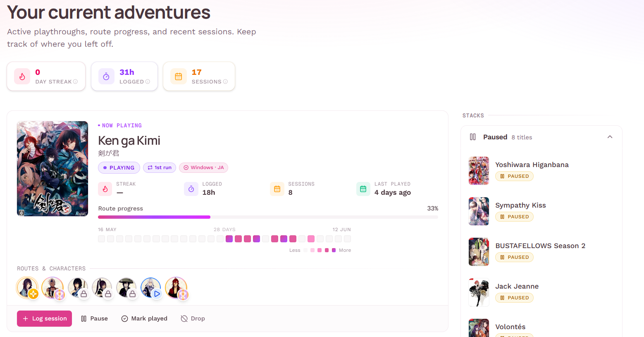Viewport: 644px width, 337px height.
Task: Open Volontés from the Paused stack
Action: (x=510, y=327)
